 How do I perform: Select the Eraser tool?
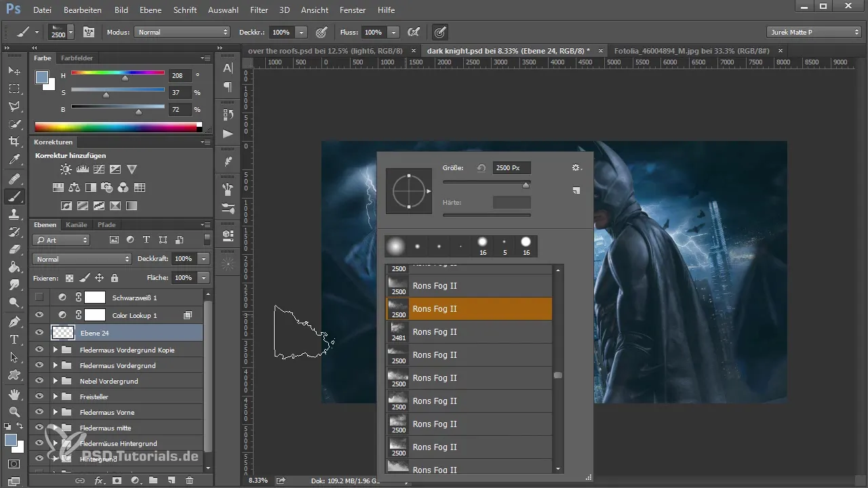point(14,249)
